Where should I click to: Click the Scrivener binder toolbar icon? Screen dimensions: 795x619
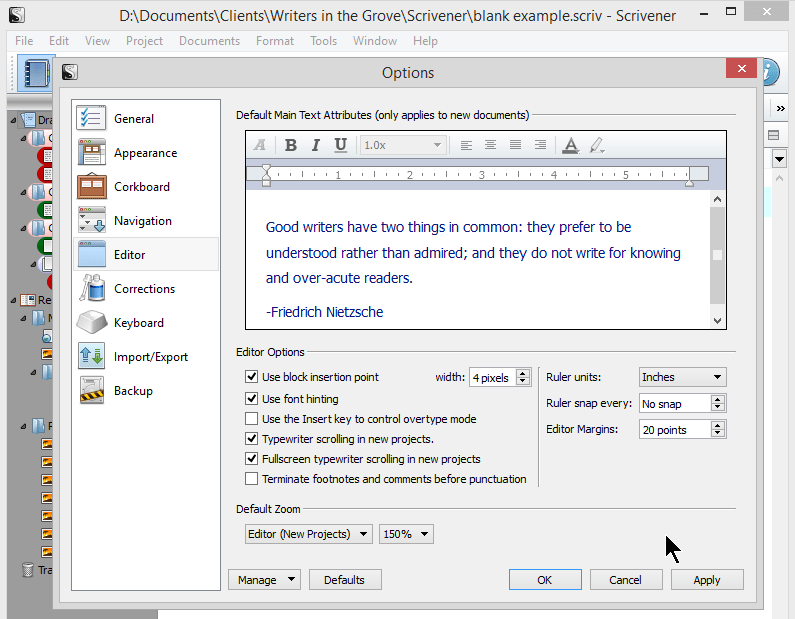(x=37, y=74)
